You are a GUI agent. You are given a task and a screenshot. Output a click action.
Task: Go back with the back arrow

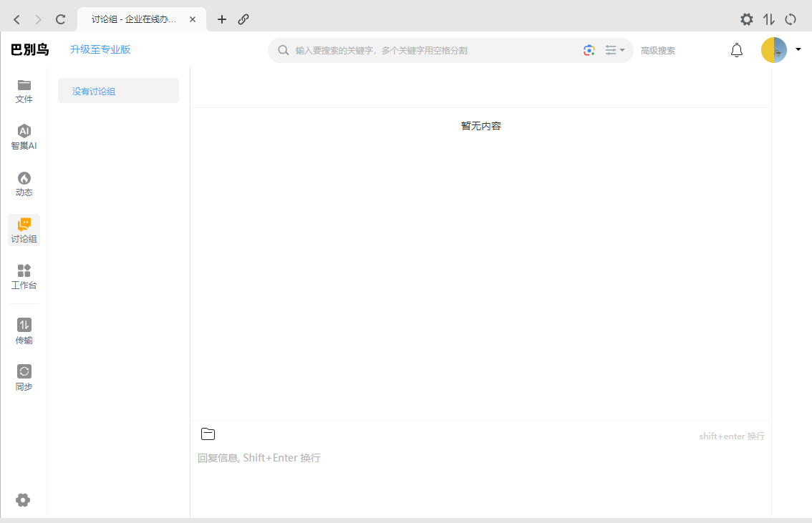[16, 19]
